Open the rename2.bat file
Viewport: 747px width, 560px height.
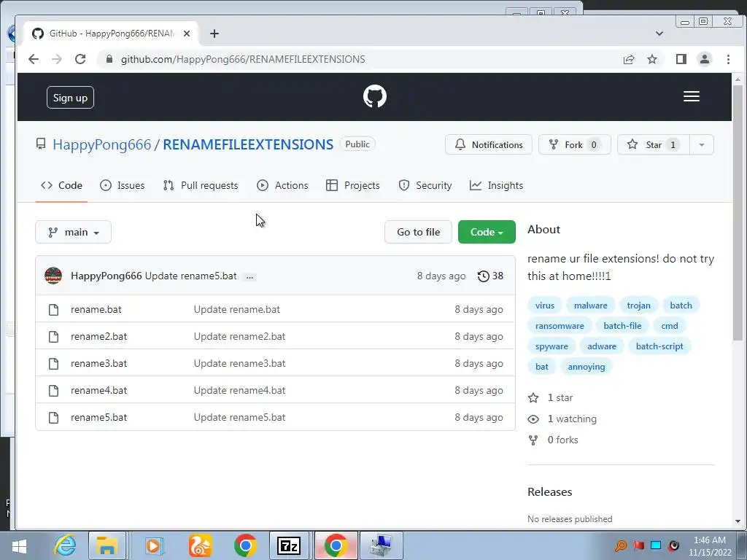(99, 337)
